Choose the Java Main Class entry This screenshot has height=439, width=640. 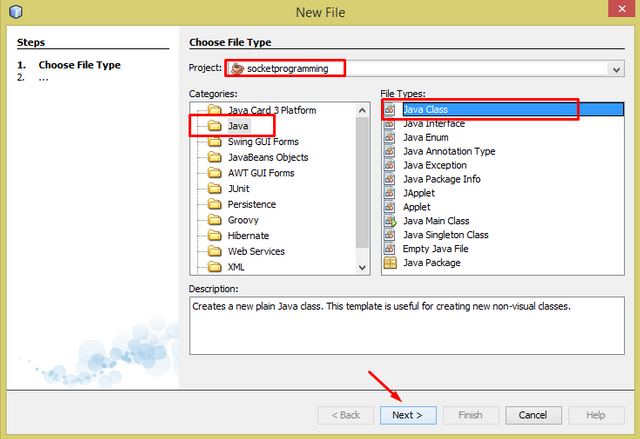coord(436,221)
